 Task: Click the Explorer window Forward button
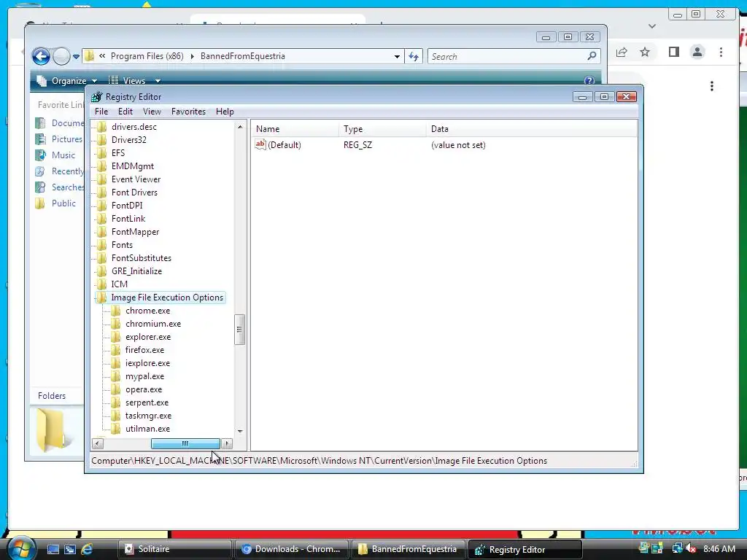click(61, 56)
